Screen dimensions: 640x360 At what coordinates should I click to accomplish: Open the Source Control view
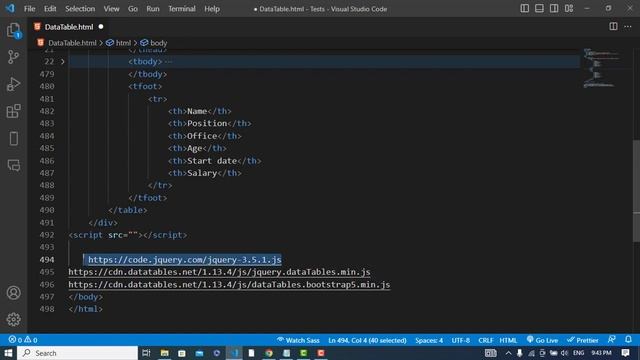(13, 57)
